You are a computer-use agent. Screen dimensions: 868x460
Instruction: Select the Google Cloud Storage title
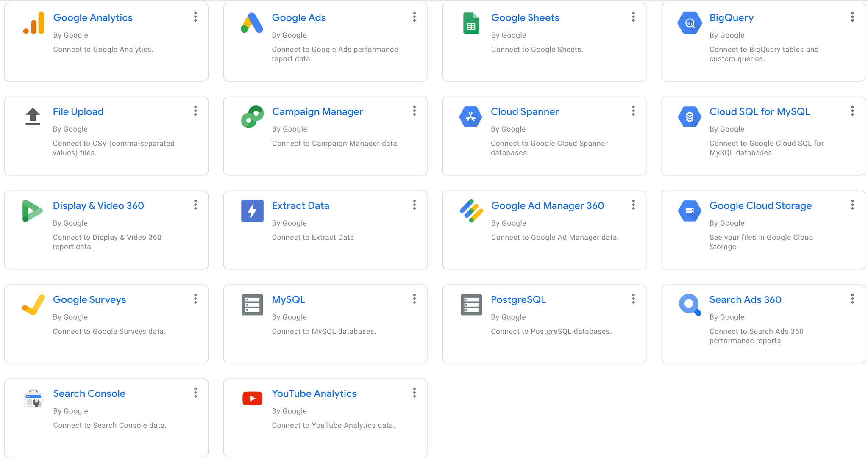pos(761,206)
